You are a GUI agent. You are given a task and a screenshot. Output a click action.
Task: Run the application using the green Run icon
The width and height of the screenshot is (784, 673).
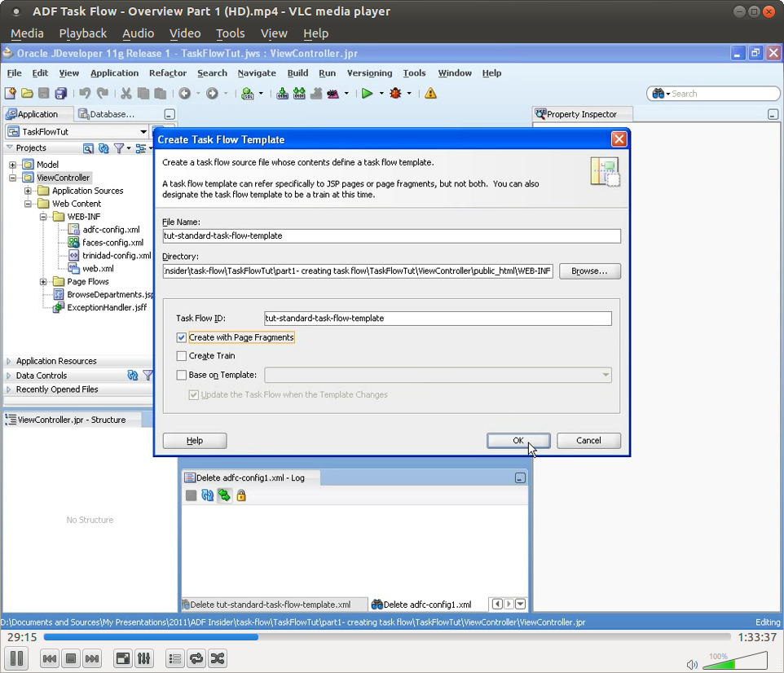368,93
